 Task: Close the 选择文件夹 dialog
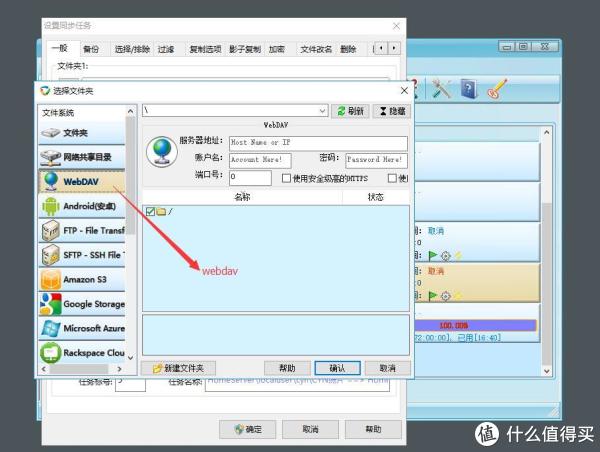(x=404, y=91)
